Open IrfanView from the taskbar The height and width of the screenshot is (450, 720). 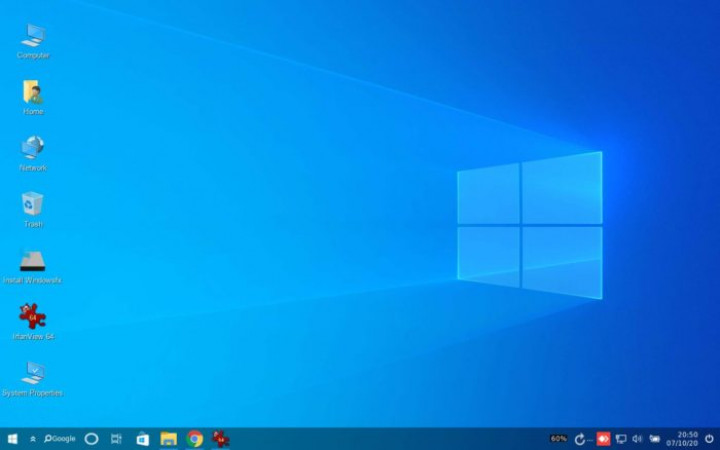tap(220, 439)
